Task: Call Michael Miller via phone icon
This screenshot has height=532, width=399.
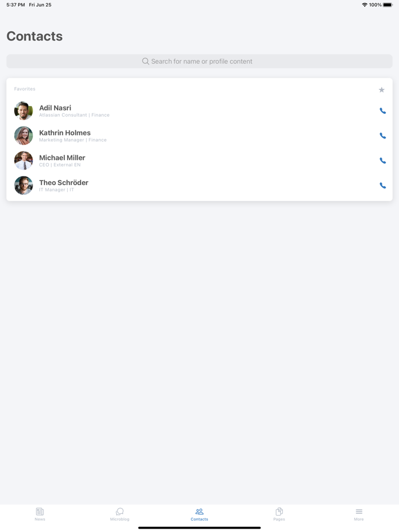Action: point(382,161)
